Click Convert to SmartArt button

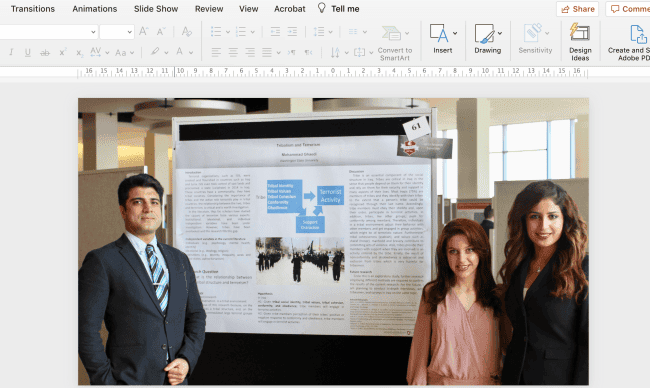pyautogui.click(x=395, y=43)
